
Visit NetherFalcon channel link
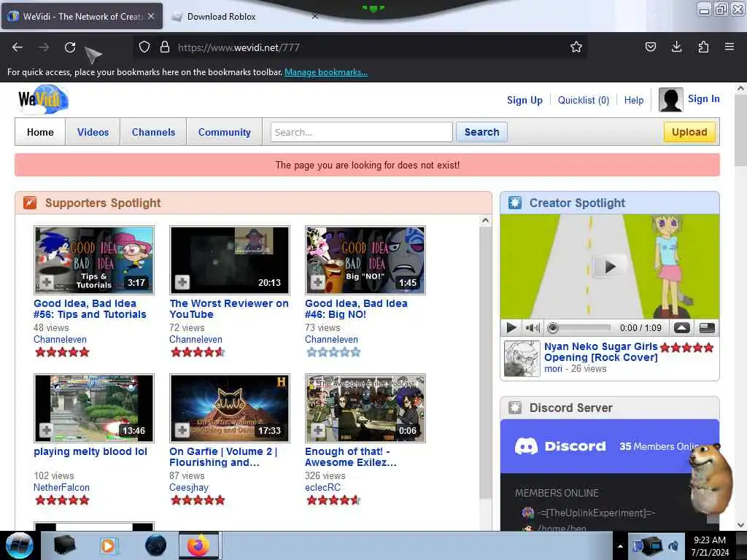[x=61, y=487]
